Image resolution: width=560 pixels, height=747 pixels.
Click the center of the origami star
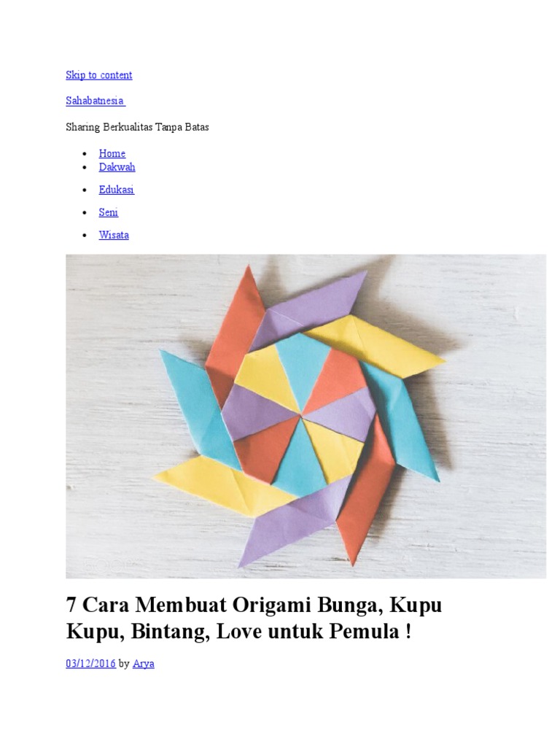tap(301, 415)
